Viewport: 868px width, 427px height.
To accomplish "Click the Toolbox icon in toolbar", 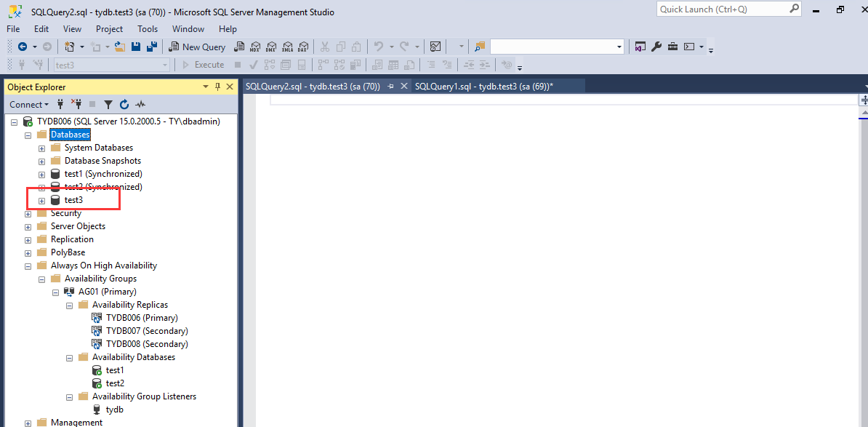I will coord(672,47).
